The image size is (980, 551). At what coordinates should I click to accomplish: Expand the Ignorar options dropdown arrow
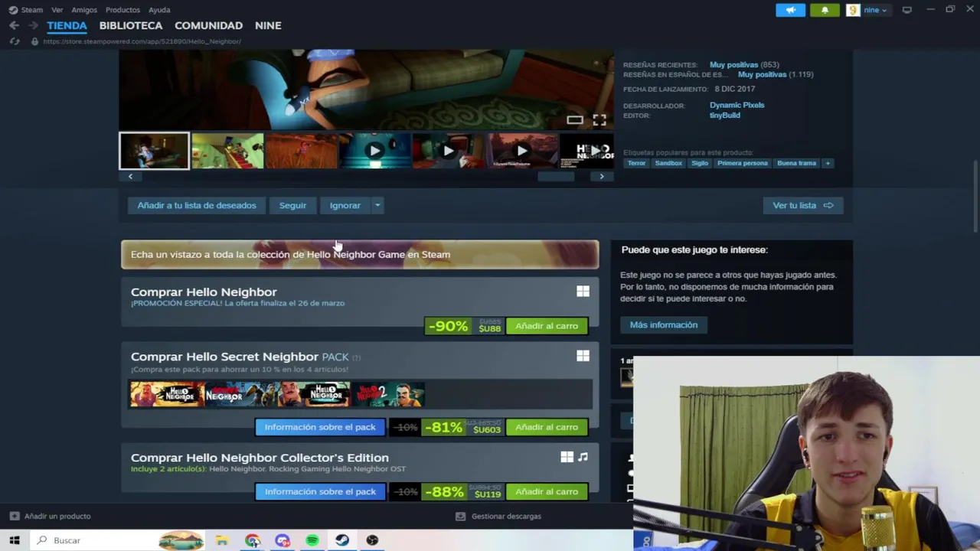tap(377, 205)
